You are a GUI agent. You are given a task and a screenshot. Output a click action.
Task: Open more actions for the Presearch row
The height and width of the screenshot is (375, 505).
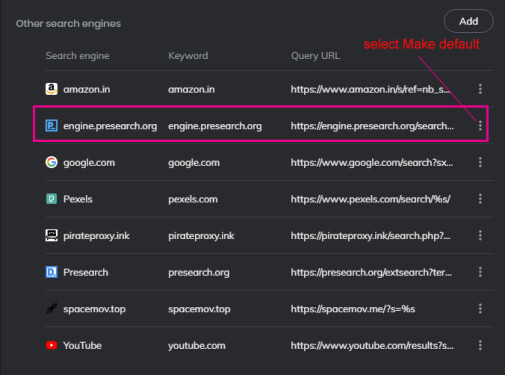click(480, 272)
